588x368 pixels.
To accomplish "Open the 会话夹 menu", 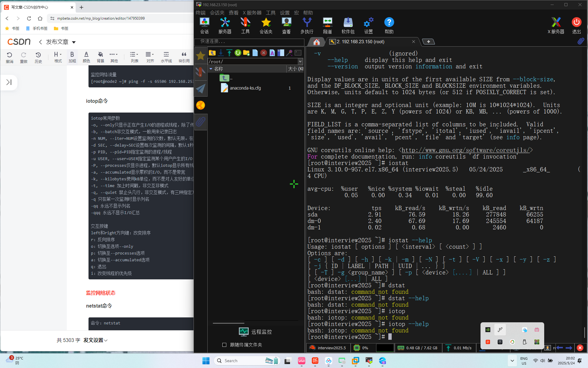I will (217, 13).
